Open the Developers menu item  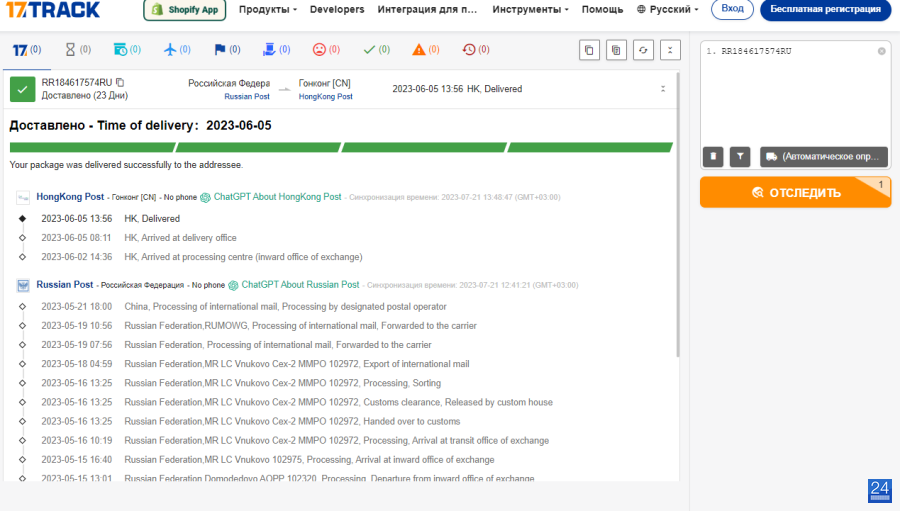pos(337,10)
